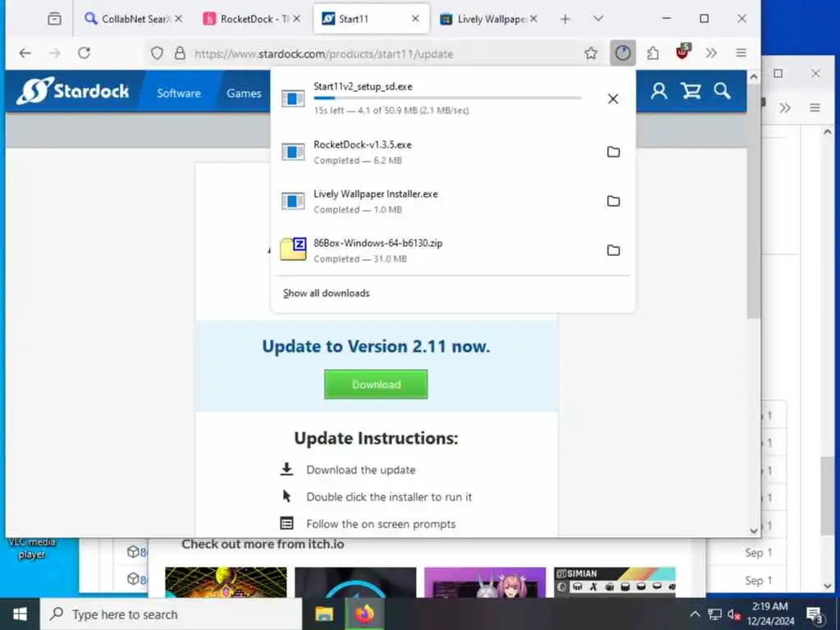This screenshot has width=840, height=630.
Task: Select the "Download the update" instruction text
Action: tap(361, 470)
